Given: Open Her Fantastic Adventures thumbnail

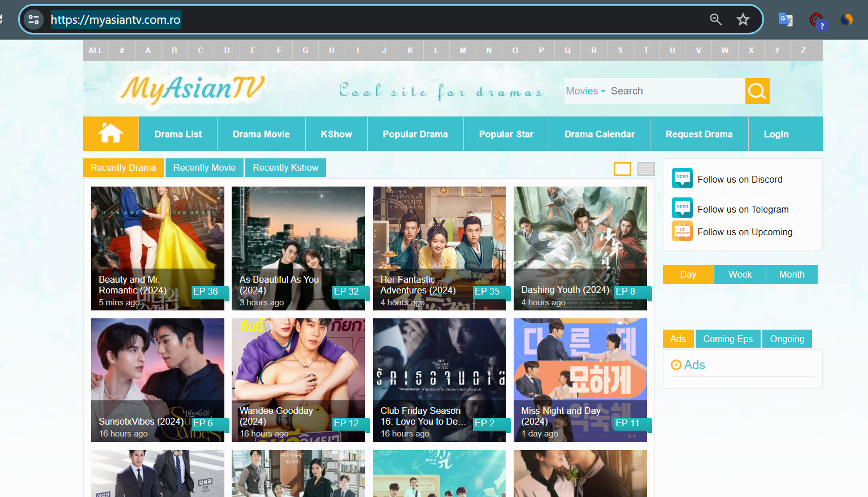Looking at the screenshot, I should pyautogui.click(x=439, y=248).
